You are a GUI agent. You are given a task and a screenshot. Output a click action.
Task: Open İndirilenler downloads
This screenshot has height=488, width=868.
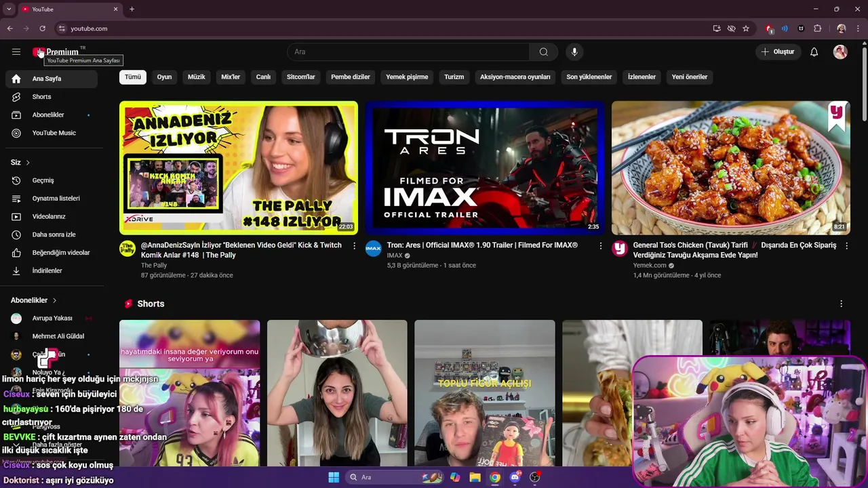click(52, 270)
